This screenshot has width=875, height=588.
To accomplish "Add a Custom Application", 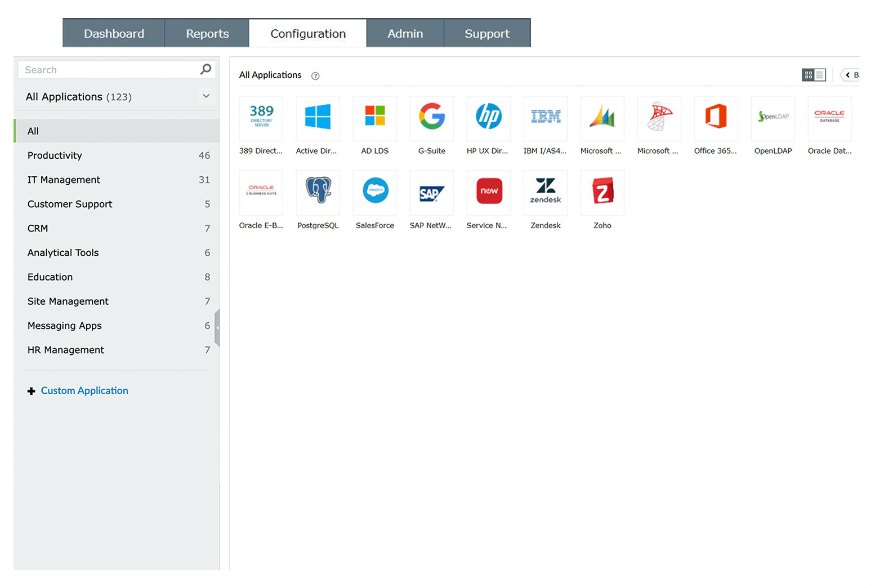I will [x=78, y=390].
